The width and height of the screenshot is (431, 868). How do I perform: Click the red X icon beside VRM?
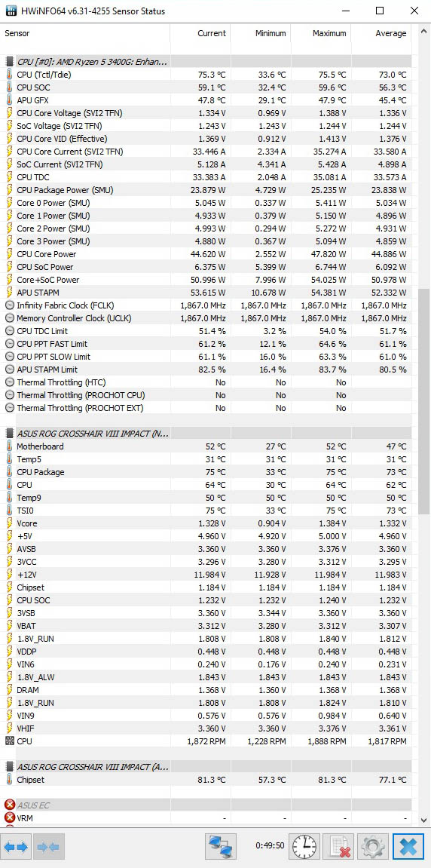(x=9, y=817)
